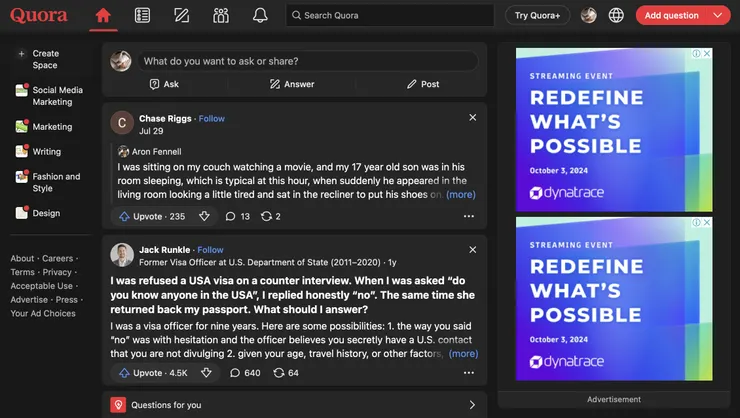Open the Writing space in sidebar
The image size is (740, 418).
[x=38, y=151]
